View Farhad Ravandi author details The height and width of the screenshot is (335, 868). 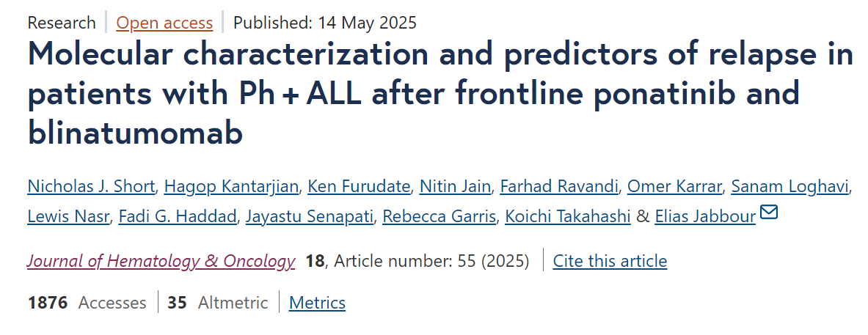coord(559,187)
